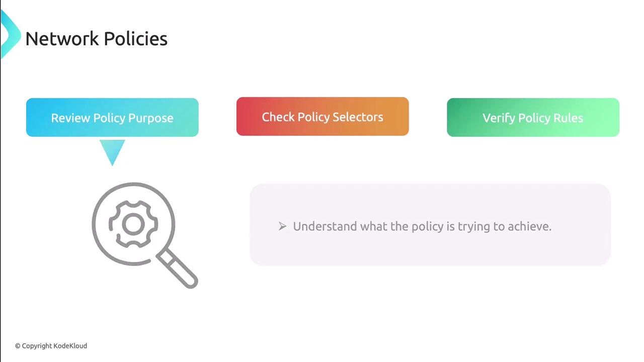Select the Verify Policy Rules box

click(533, 118)
